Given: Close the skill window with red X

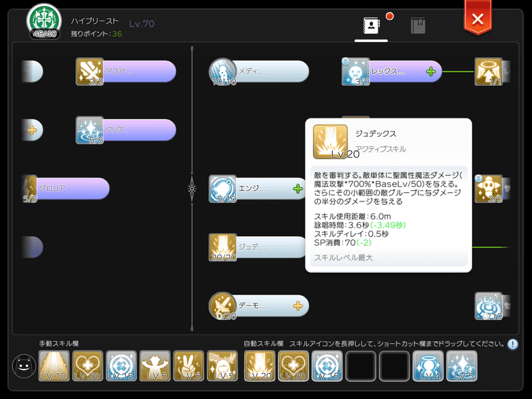Looking at the screenshot, I should click(x=477, y=19).
